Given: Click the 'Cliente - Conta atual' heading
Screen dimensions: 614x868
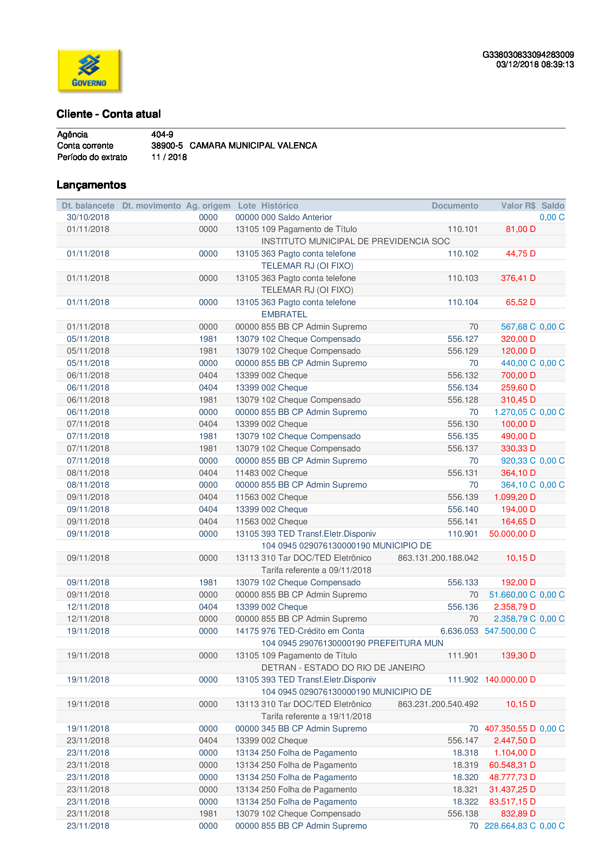Looking at the screenshot, I should coord(108,114).
